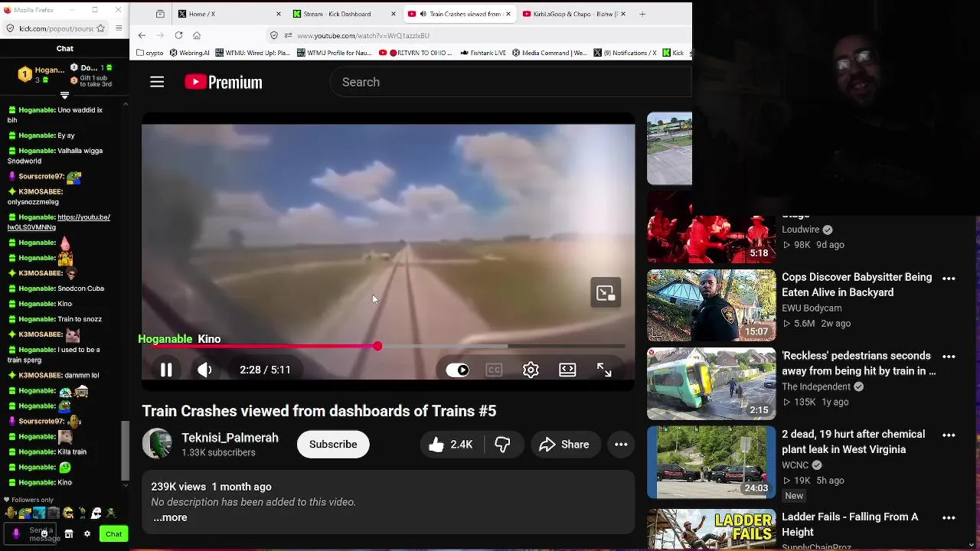
Task: Toggle closed captions CC button
Action: click(x=494, y=370)
